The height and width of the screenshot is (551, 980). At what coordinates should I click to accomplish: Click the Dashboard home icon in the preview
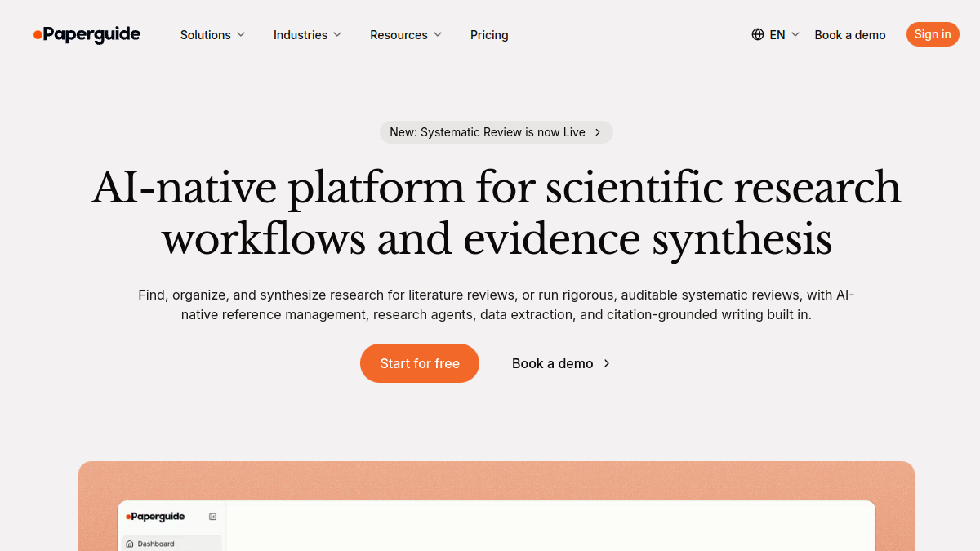pyautogui.click(x=130, y=544)
